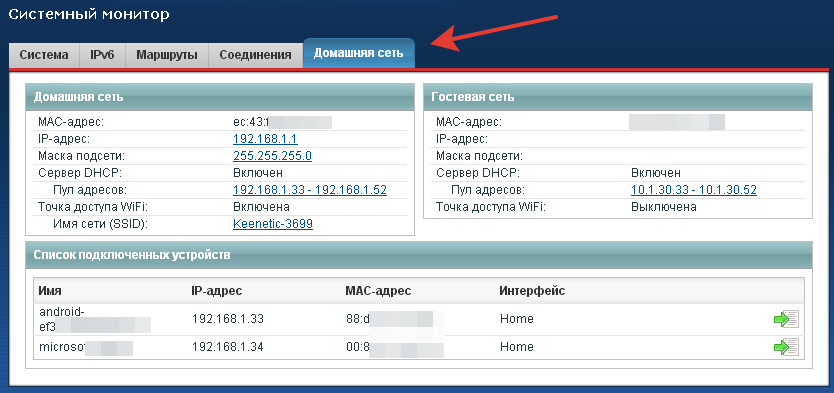Click green arrow icon for microsoft device
Screen dimensions: 834x393
(x=786, y=347)
